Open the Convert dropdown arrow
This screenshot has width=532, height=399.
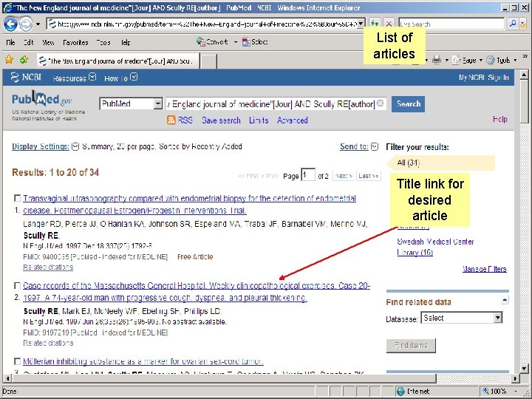point(236,42)
